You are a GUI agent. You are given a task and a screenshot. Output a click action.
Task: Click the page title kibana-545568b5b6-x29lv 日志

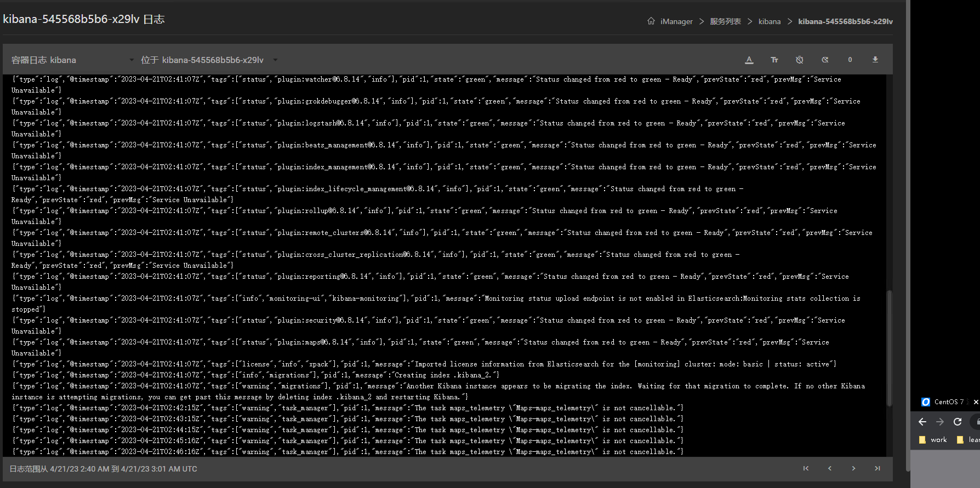tap(84, 19)
